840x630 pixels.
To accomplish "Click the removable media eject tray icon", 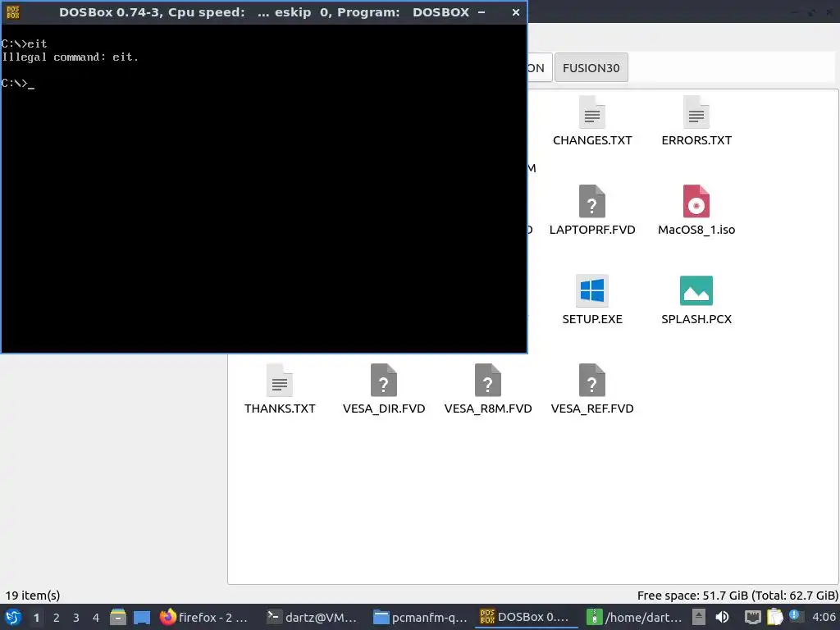I will click(x=699, y=617).
